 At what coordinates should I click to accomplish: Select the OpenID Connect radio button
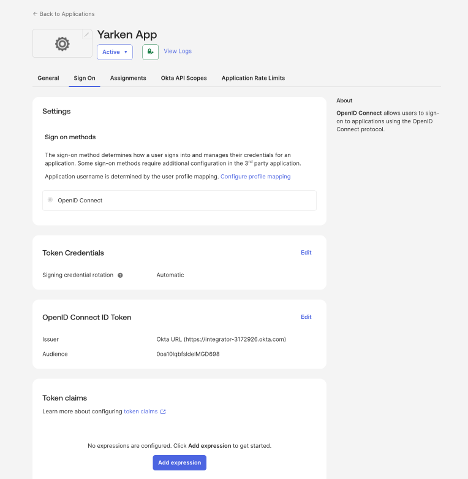(50, 200)
